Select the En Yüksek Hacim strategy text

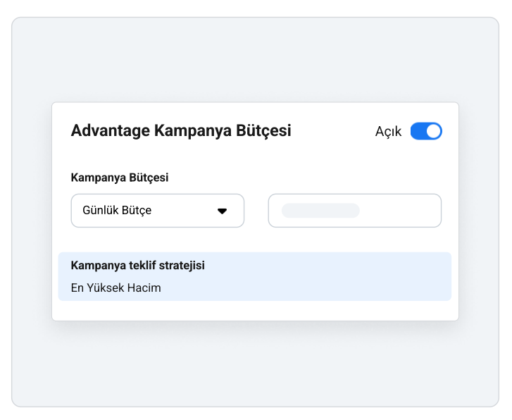pos(116,288)
